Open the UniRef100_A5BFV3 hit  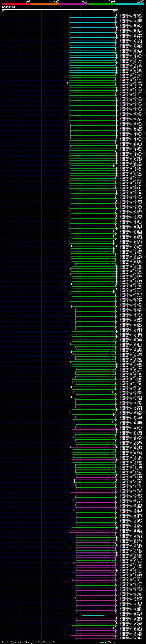(x=131, y=22)
